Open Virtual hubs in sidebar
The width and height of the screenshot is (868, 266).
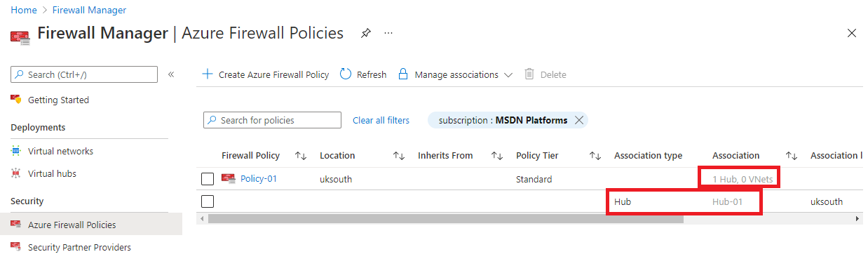tap(52, 173)
